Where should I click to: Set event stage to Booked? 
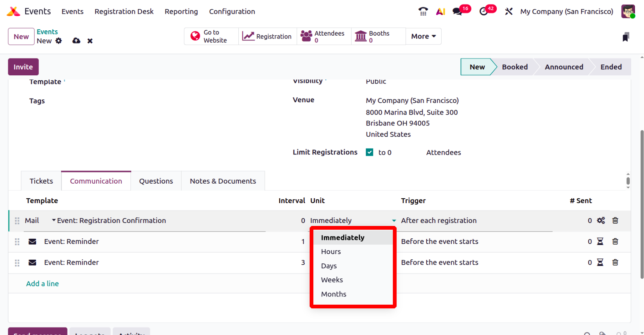[x=515, y=67]
